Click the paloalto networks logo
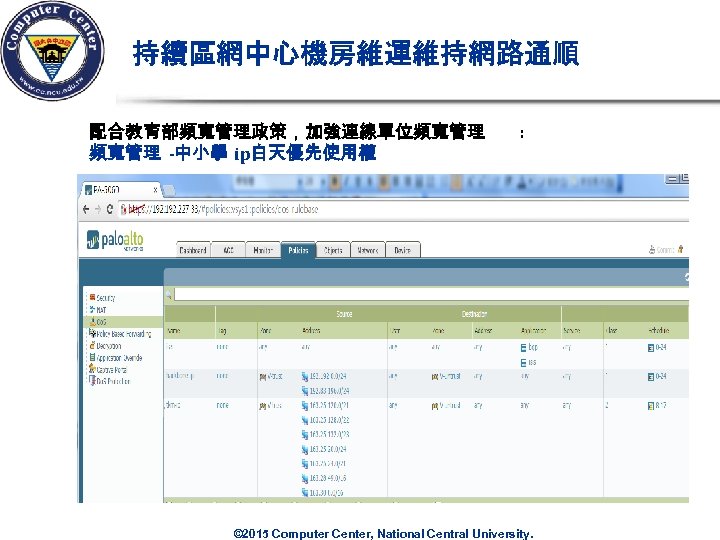 [115, 240]
